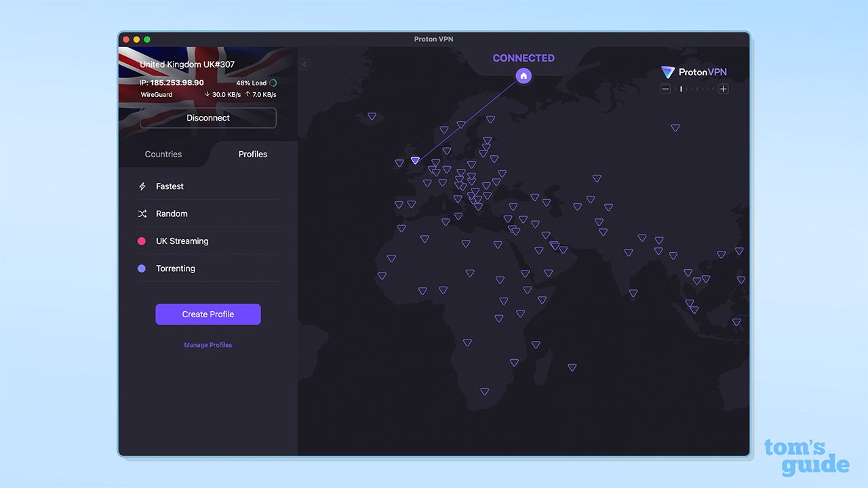Screen dimensions: 868x488
Task: Switch to the Profiles tab
Action: pyautogui.click(x=253, y=154)
